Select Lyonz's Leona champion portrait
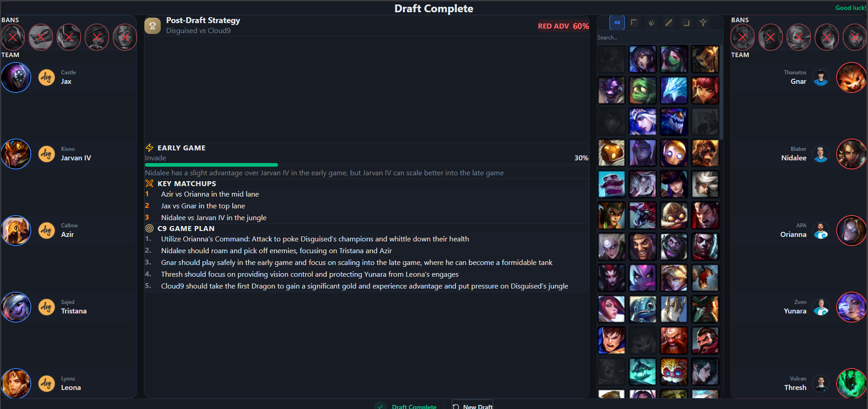The image size is (868, 409). click(x=16, y=384)
